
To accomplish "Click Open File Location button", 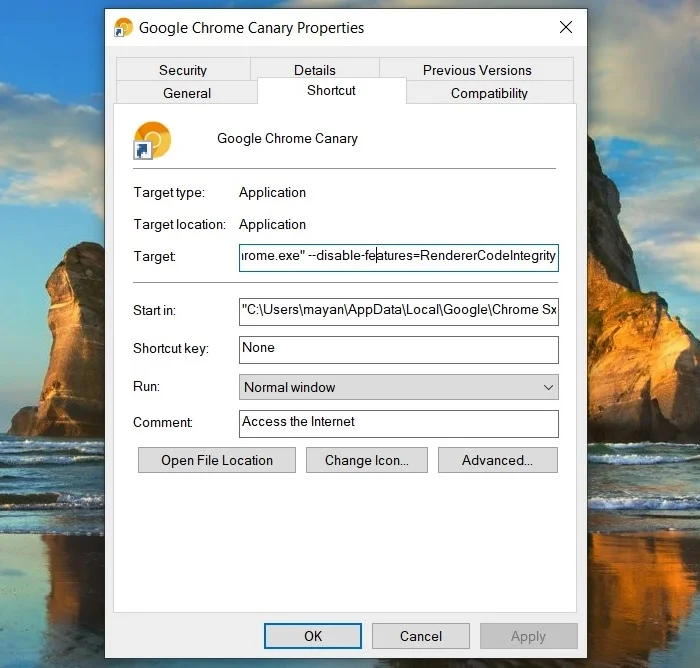I will coord(217,460).
